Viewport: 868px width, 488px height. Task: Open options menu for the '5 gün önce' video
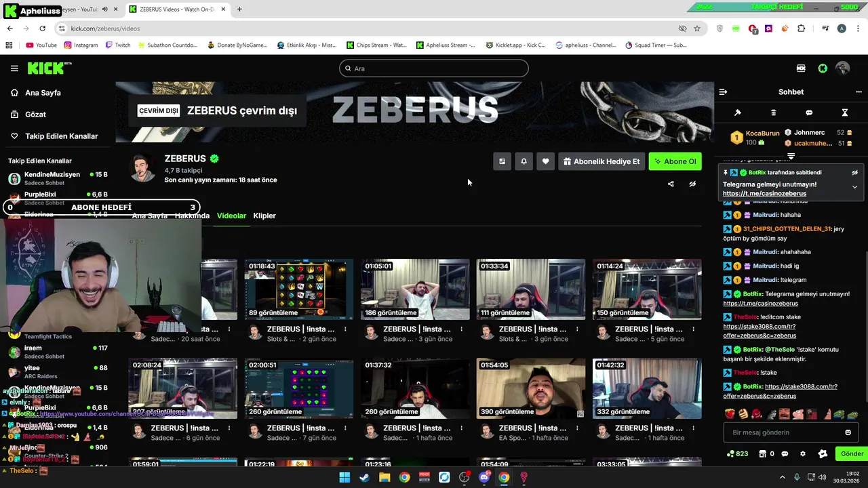(693, 329)
